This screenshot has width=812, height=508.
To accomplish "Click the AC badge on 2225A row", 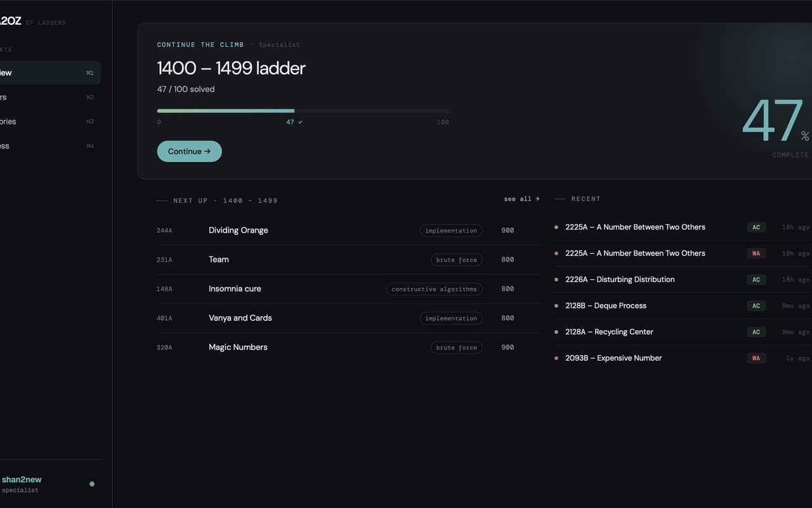I will click(x=756, y=227).
